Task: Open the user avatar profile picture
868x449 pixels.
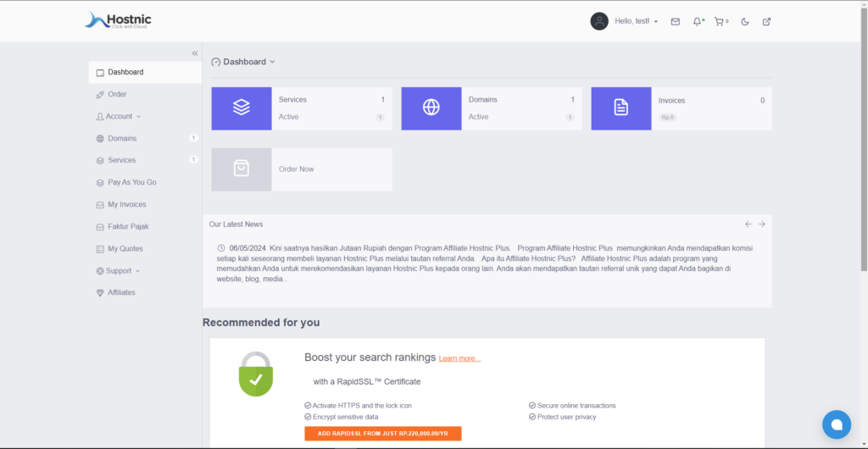Action: coord(599,21)
